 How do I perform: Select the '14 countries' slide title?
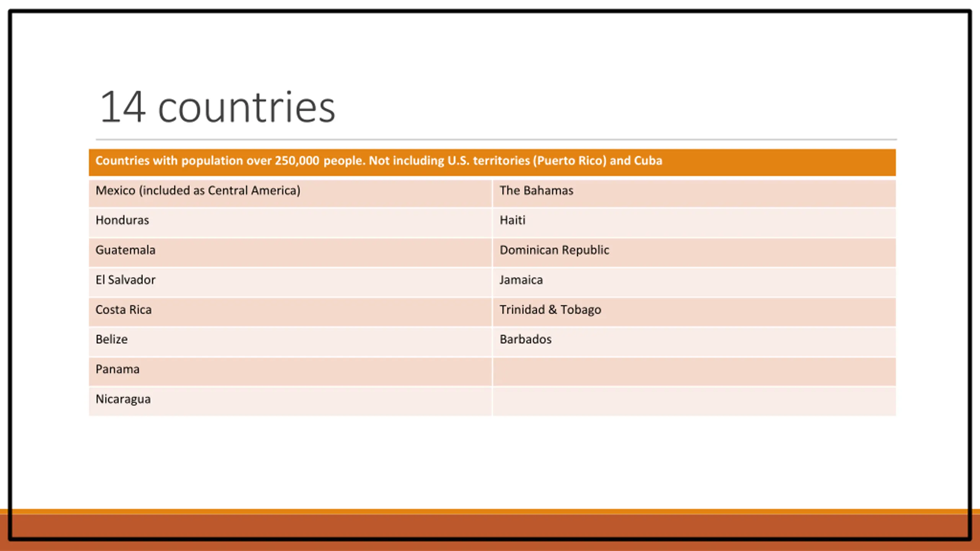point(217,107)
